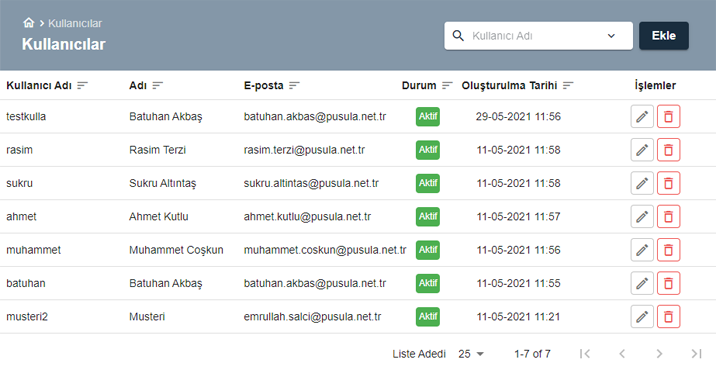The height and width of the screenshot is (372, 716).
Task: Sort by Oluşturulma Tarihi column icon
Action: pos(568,85)
